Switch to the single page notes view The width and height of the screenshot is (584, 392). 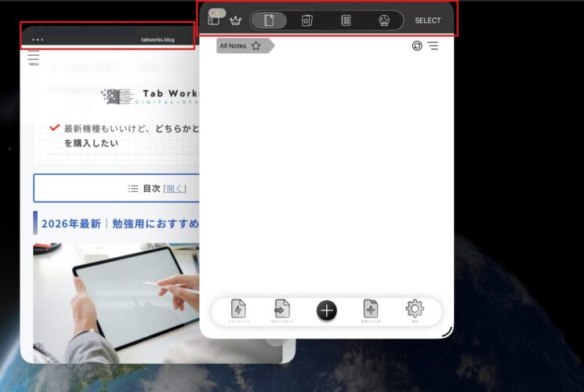269,20
